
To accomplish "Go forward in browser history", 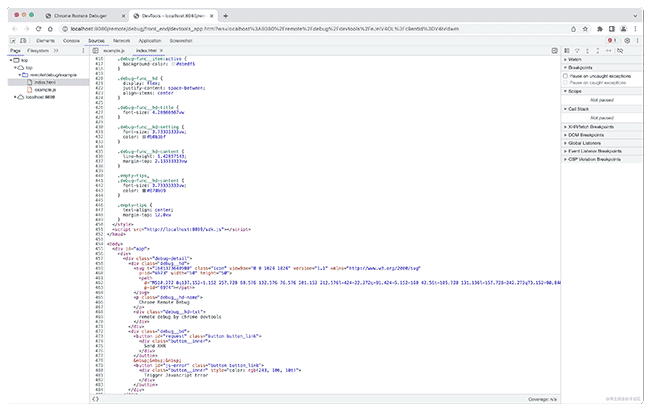I will pyautogui.click(x=27, y=29).
